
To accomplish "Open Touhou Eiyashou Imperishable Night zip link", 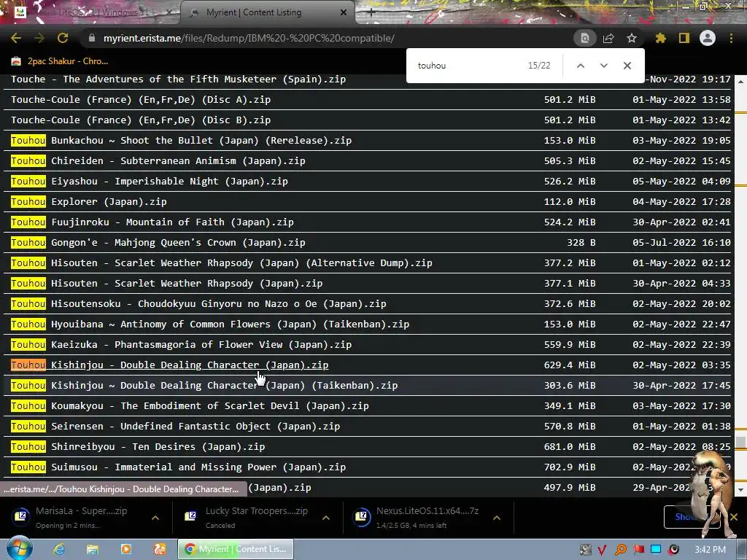I will tap(149, 182).
